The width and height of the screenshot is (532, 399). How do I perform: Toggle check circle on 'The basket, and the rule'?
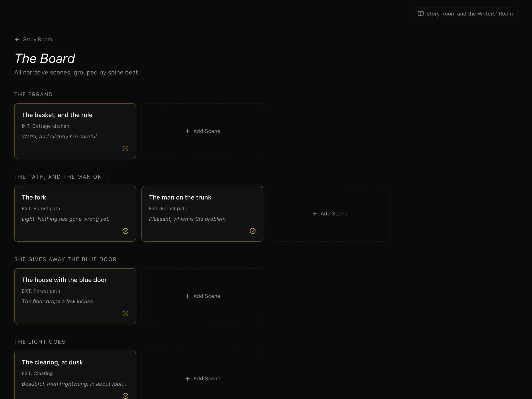[x=125, y=148]
